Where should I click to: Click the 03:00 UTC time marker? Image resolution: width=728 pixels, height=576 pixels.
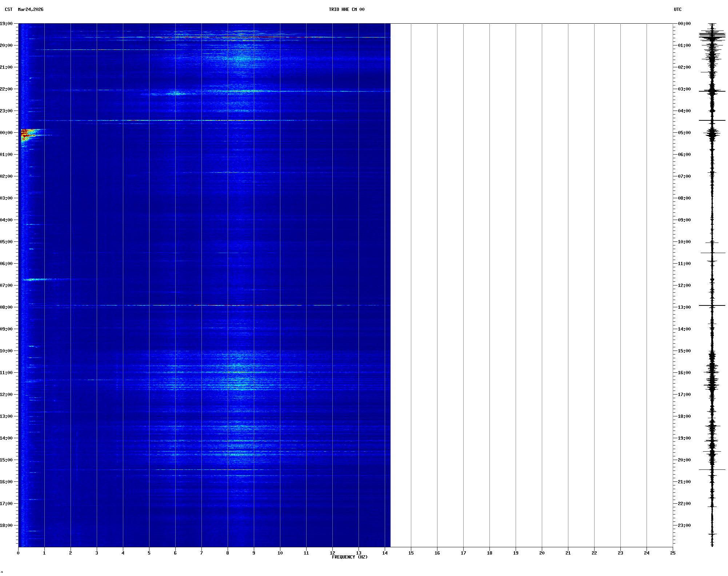[684, 89]
